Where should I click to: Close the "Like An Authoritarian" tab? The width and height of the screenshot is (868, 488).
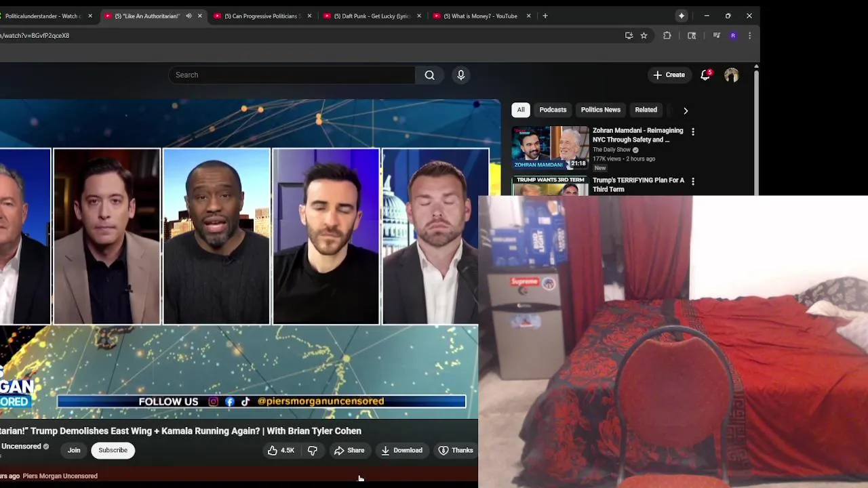[x=199, y=16]
